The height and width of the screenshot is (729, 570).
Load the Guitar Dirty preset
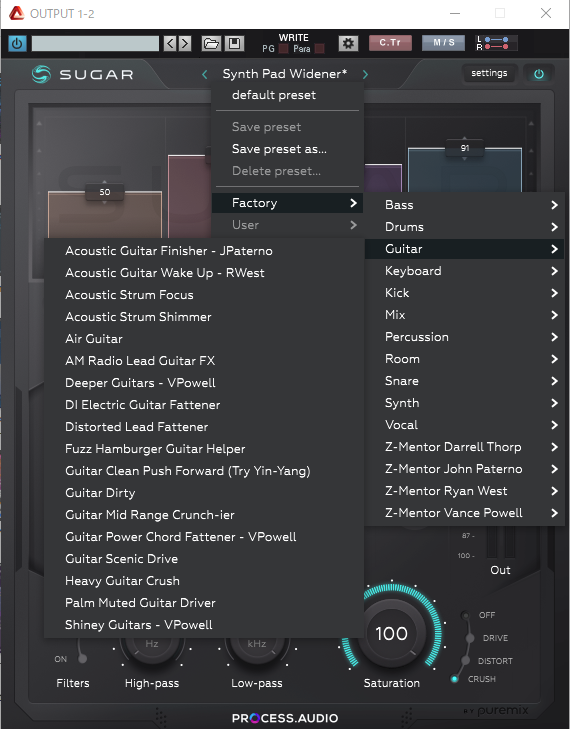204,493
